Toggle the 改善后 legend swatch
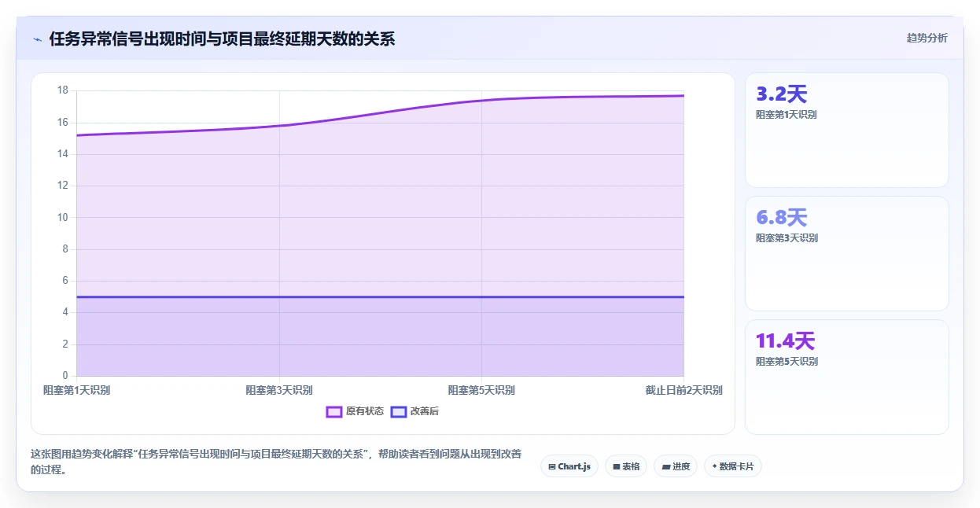Viewport: 980px width, 508px height. pyautogui.click(x=399, y=411)
